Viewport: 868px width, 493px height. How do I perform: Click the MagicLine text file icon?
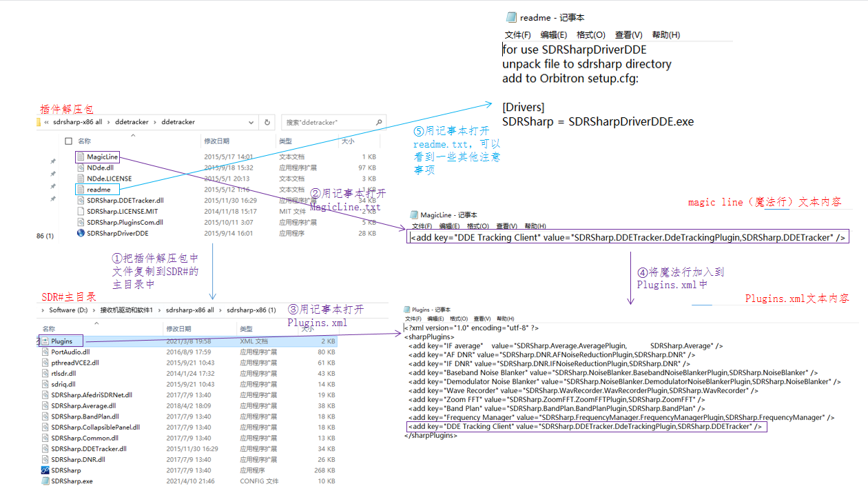(x=81, y=157)
